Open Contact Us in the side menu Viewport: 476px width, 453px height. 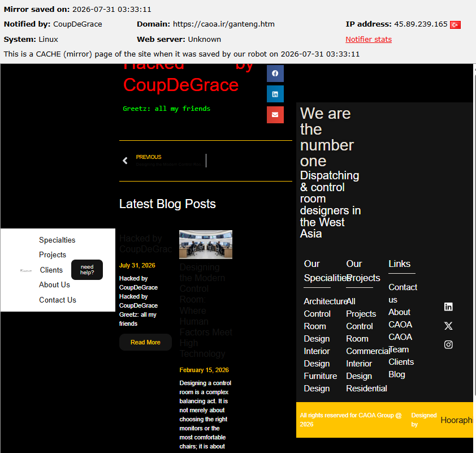point(57,300)
